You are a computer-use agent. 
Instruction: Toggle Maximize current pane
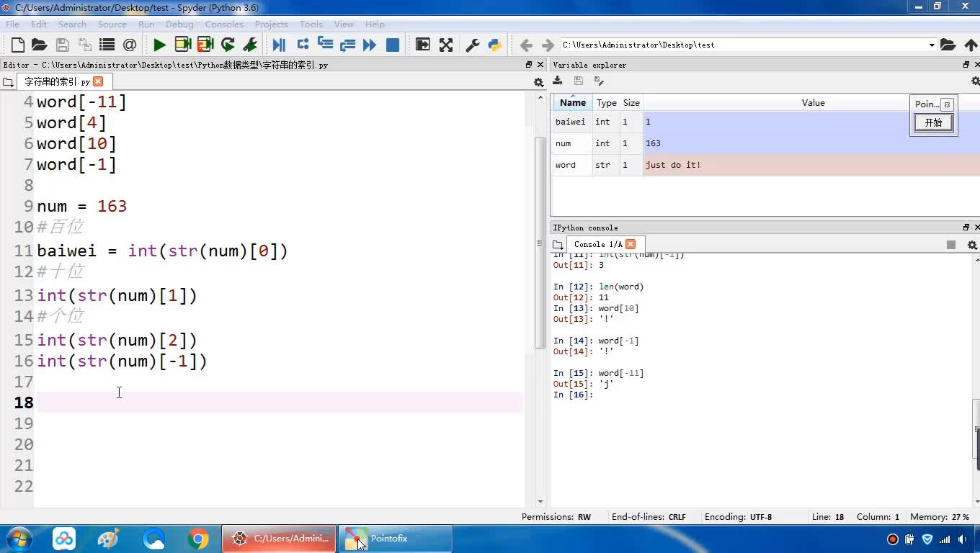pos(423,45)
